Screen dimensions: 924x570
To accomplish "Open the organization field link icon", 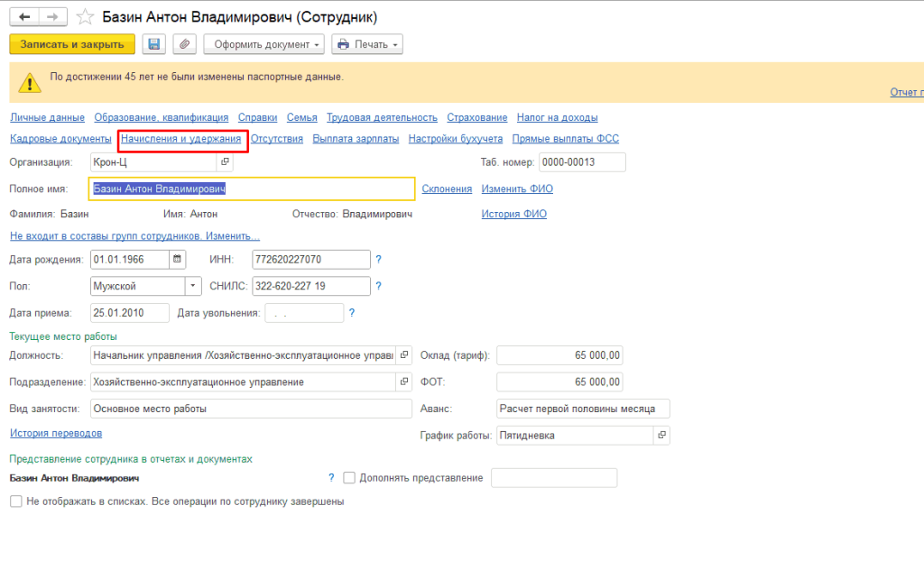I will (x=225, y=163).
